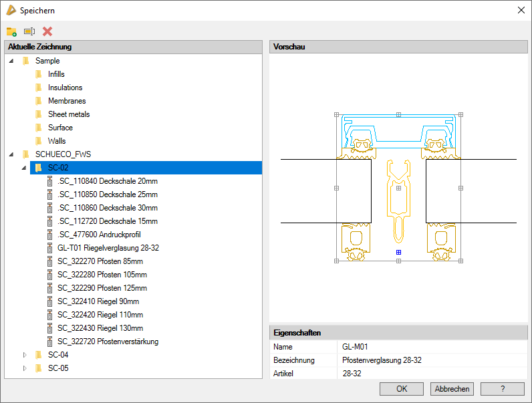Collapse the SC-02 folder arrow
The height and width of the screenshot is (403, 532).
click(25, 168)
